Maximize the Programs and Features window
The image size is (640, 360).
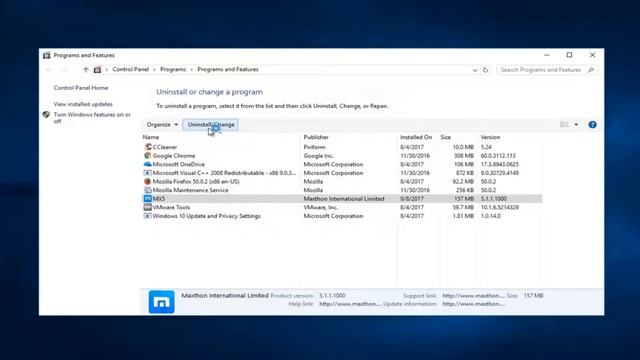click(569, 55)
